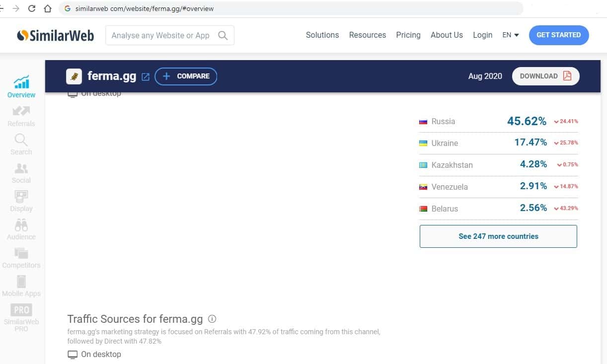Viewport: 607px width, 364px height.
Task: Open the Solutions menu
Action: (322, 35)
